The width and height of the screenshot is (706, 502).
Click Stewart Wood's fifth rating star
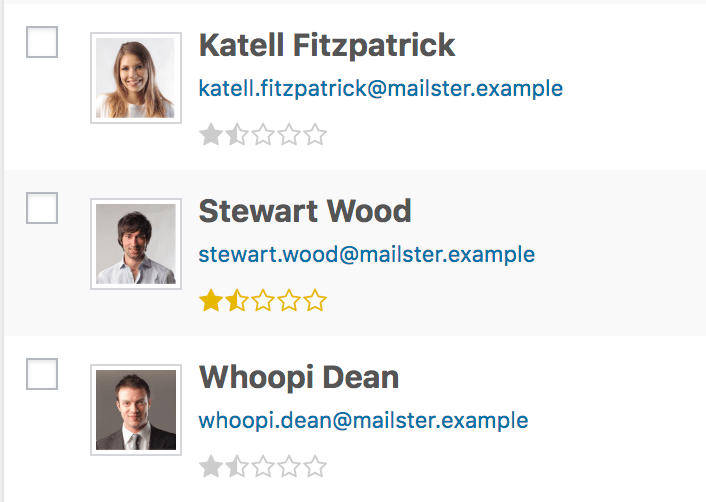click(316, 301)
